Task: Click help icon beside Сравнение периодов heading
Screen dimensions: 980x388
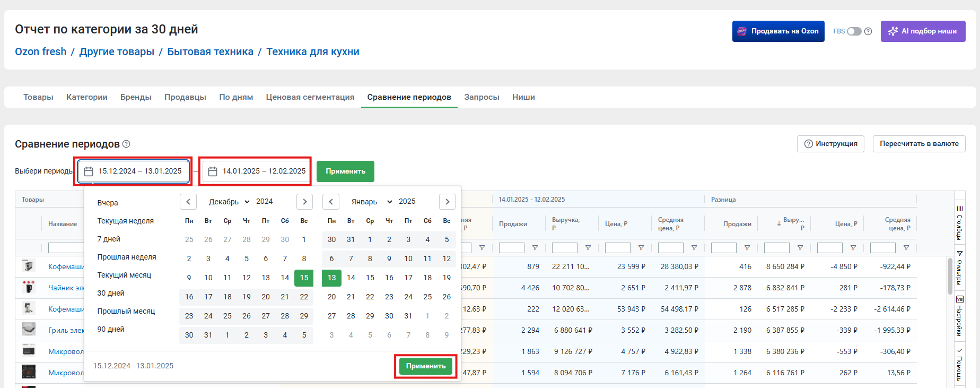Action: pos(126,144)
